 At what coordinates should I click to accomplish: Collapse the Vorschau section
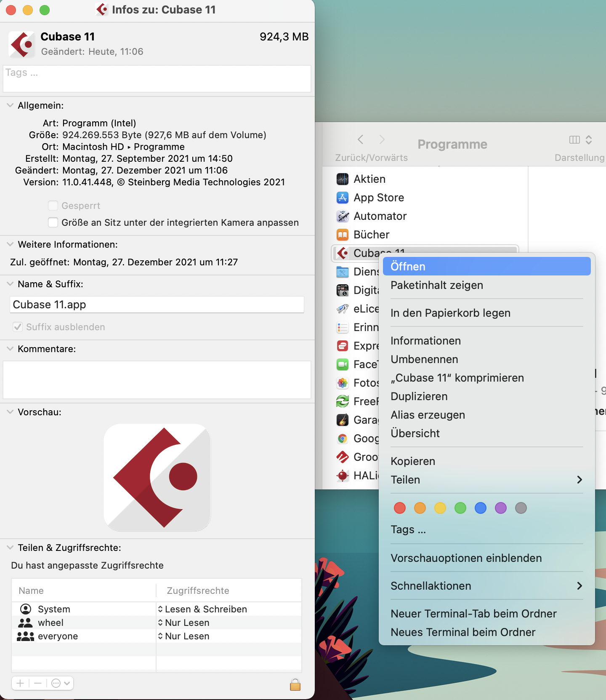(10, 412)
